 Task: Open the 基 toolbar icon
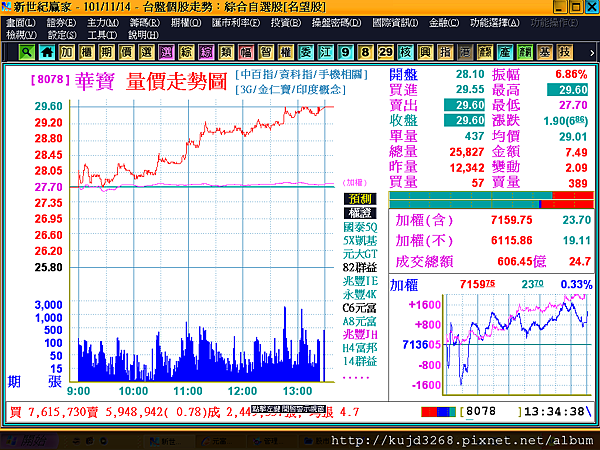tap(545, 52)
